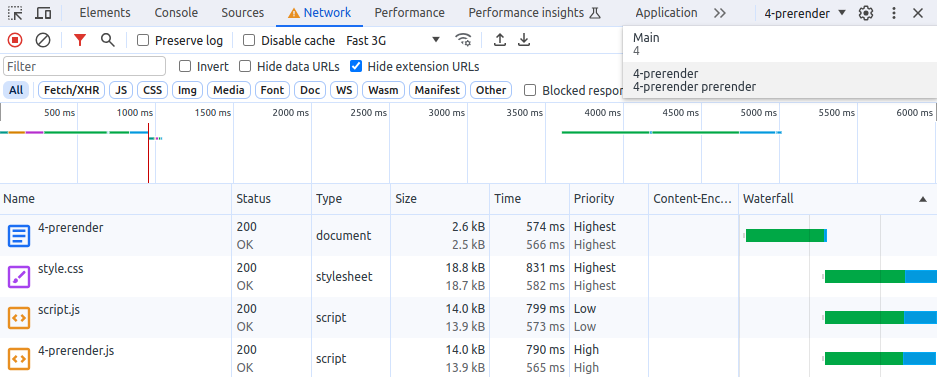
Task: Click the Performance insights flask icon
Action: tap(595, 13)
